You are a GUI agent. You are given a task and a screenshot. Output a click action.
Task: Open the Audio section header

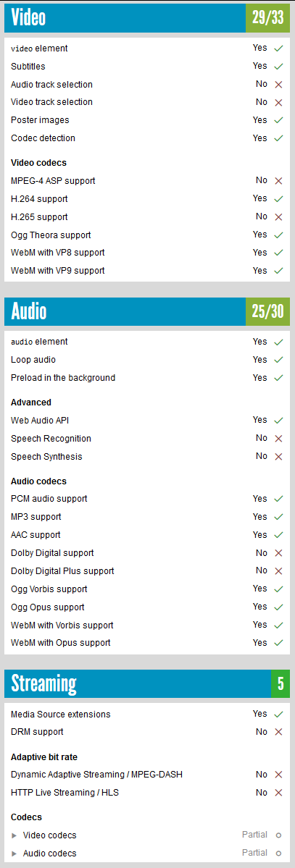(x=125, y=311)
